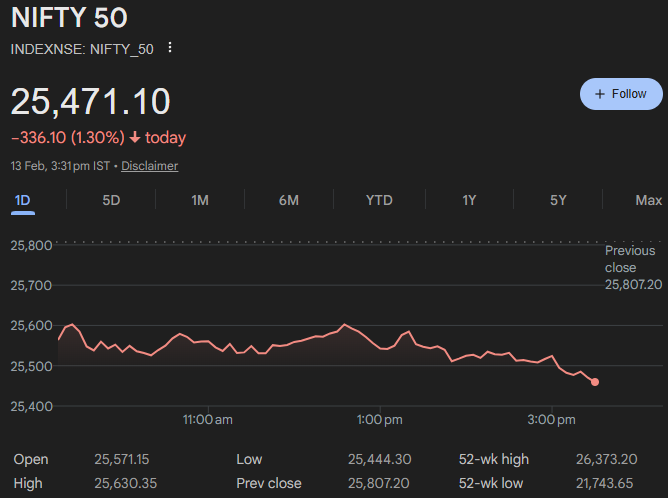Click the current price 25,471.10
Viewport: 668px width, 498px height.
coord(91,102)
